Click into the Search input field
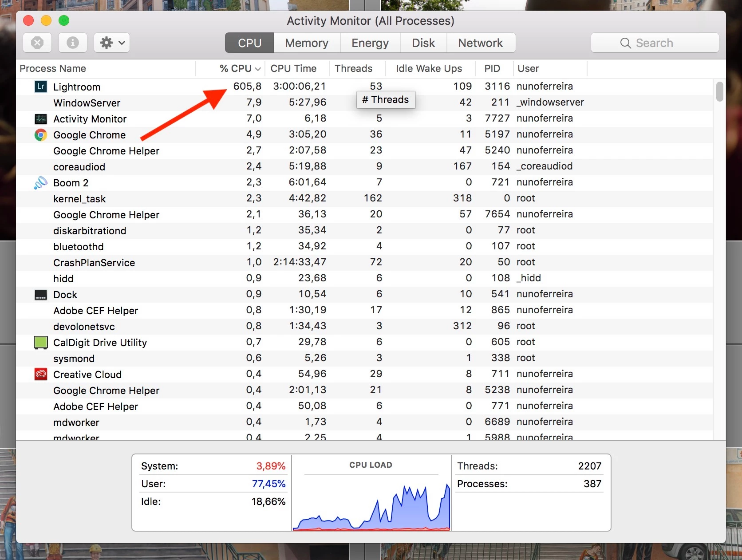Screen dimensions: 742x560 [x=655, y=43]
